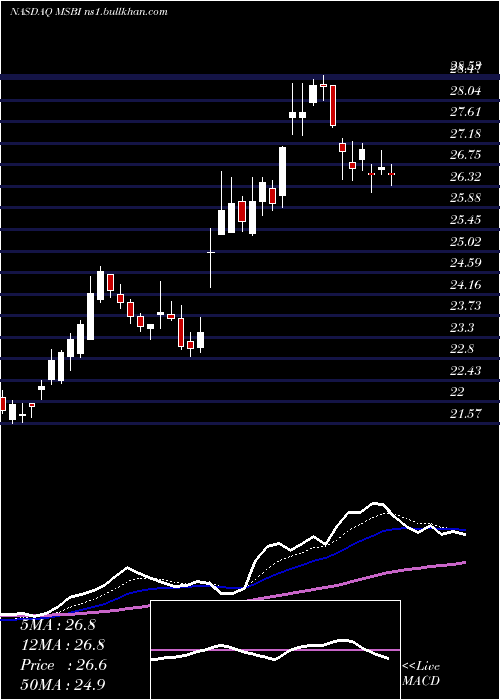
Task: Select the 25.88 price axis label
Action: click(x=465, y=198)
